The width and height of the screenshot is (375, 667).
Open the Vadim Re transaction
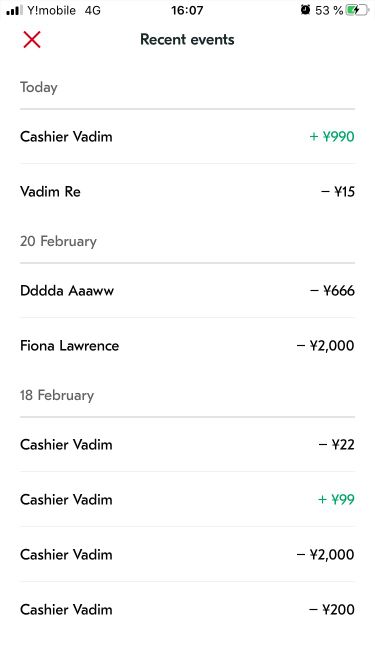[188, 191]
